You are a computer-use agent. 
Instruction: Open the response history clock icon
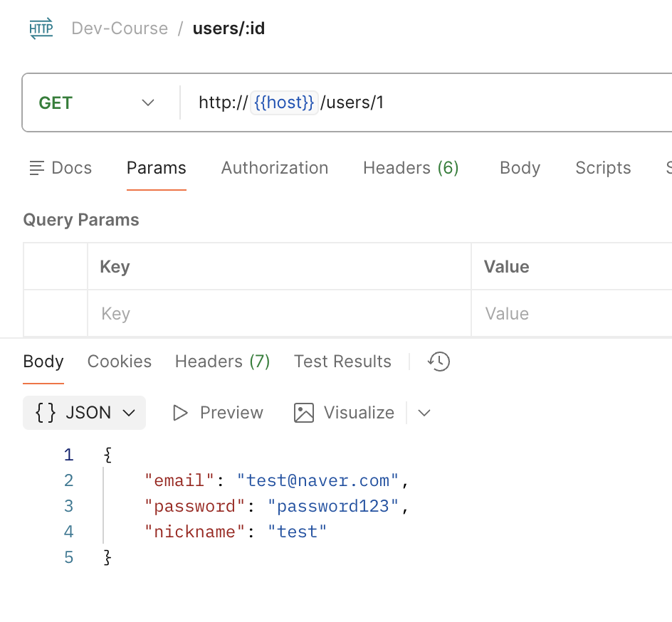pos(439,362)
